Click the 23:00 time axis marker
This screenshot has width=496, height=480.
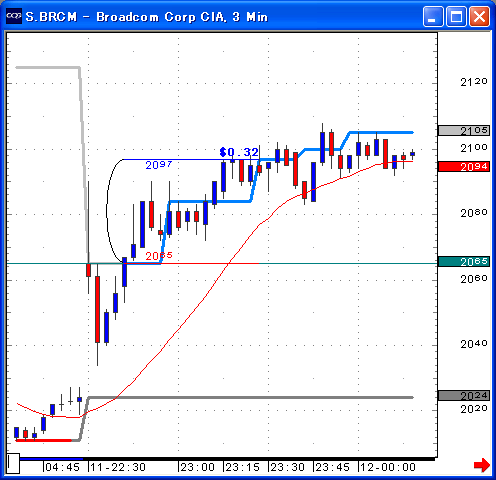(197, 467)
